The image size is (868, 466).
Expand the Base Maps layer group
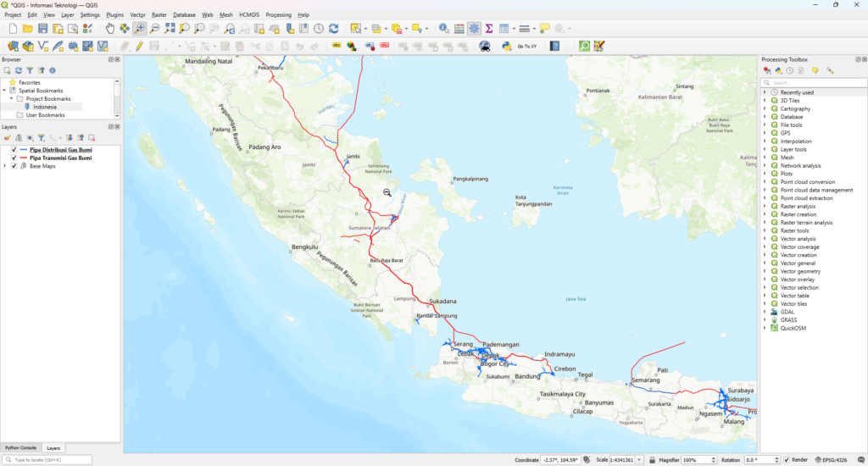pyautogui.click(x=5, y=166)
